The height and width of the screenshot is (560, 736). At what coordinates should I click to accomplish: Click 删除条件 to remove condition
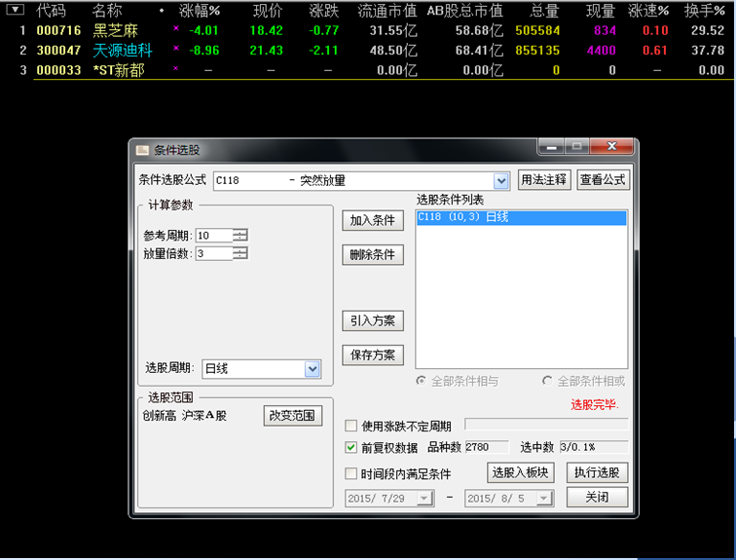373,255
